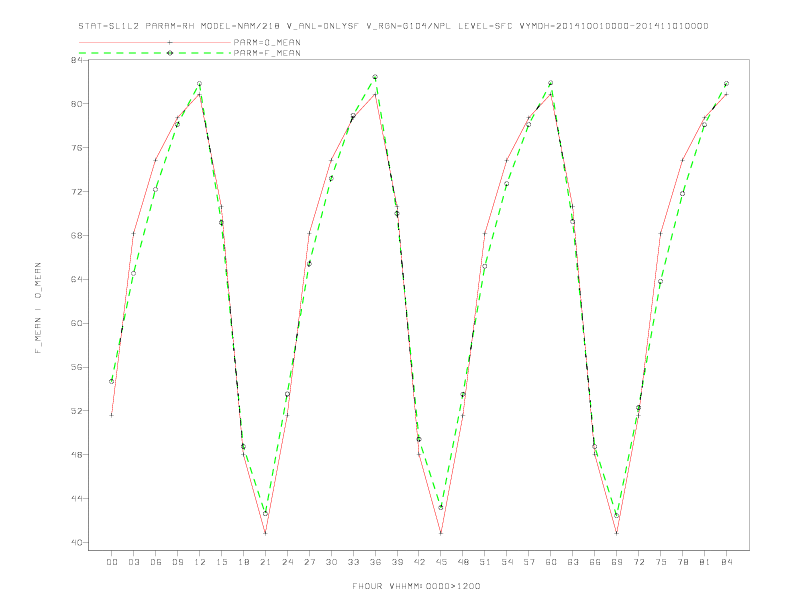Select the PARM=F_MEAN legend label
This screenshot has width=792, height=612.
(x=267, y=53)
